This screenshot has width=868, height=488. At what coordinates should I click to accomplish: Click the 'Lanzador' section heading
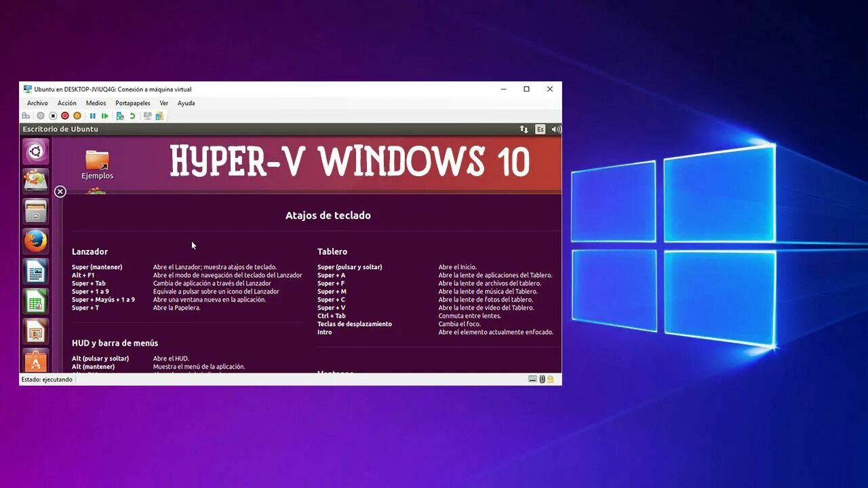click(90, 251)
